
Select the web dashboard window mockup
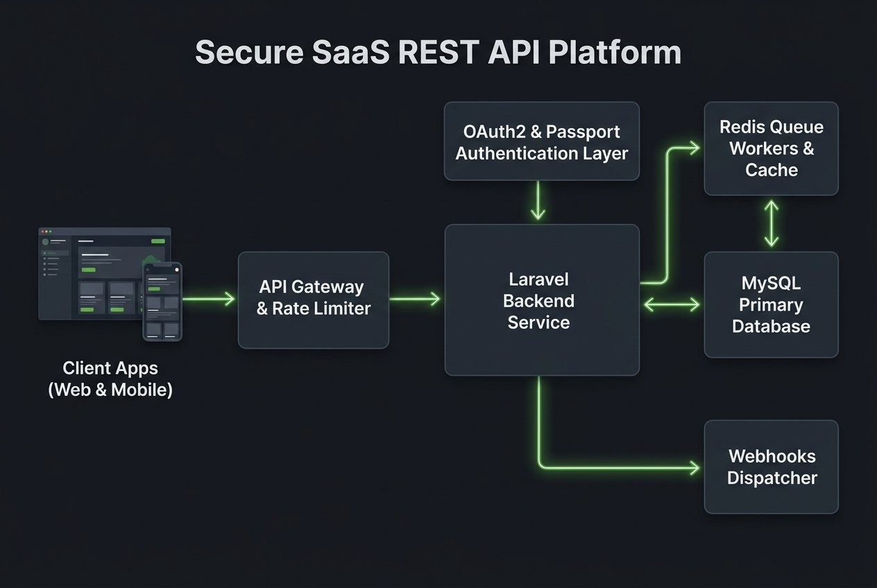104,273
